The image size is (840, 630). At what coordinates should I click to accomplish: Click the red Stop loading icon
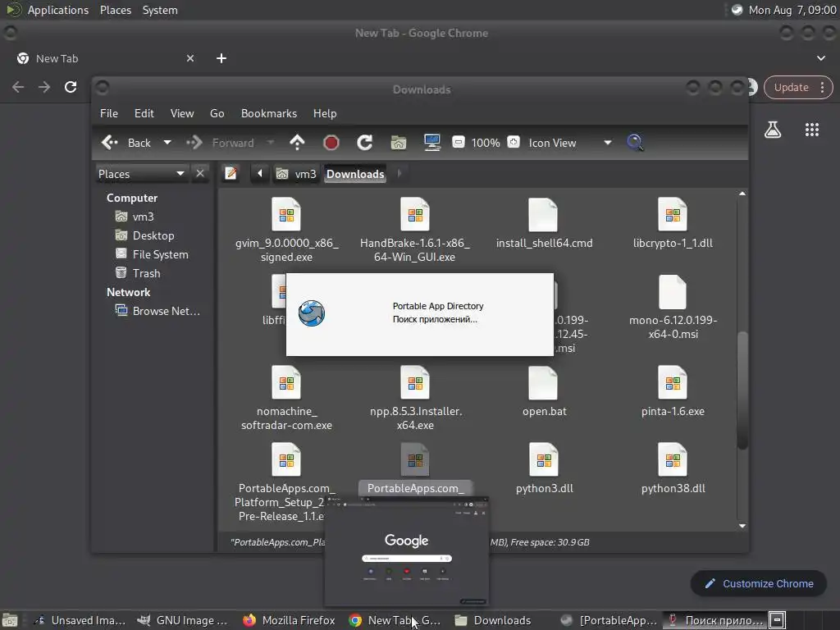coord(331,143)
